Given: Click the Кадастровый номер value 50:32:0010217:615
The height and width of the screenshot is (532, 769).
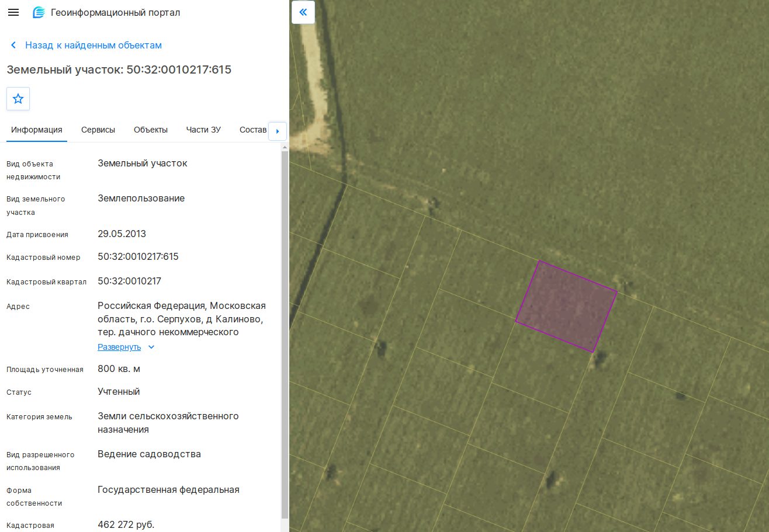Looking at the screenshot, I should tap(138, 256).
